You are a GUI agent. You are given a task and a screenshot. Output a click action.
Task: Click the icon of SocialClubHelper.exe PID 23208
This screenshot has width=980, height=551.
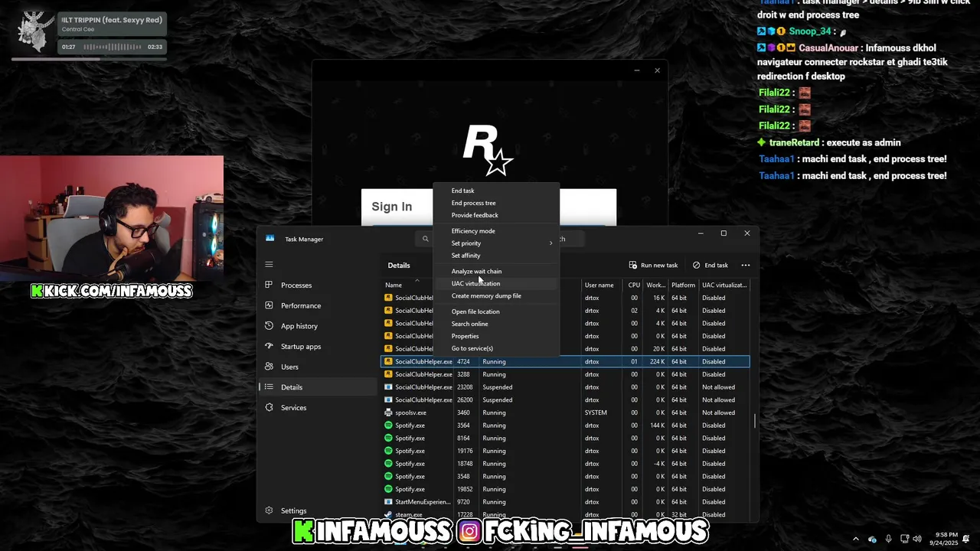[388, 387]
